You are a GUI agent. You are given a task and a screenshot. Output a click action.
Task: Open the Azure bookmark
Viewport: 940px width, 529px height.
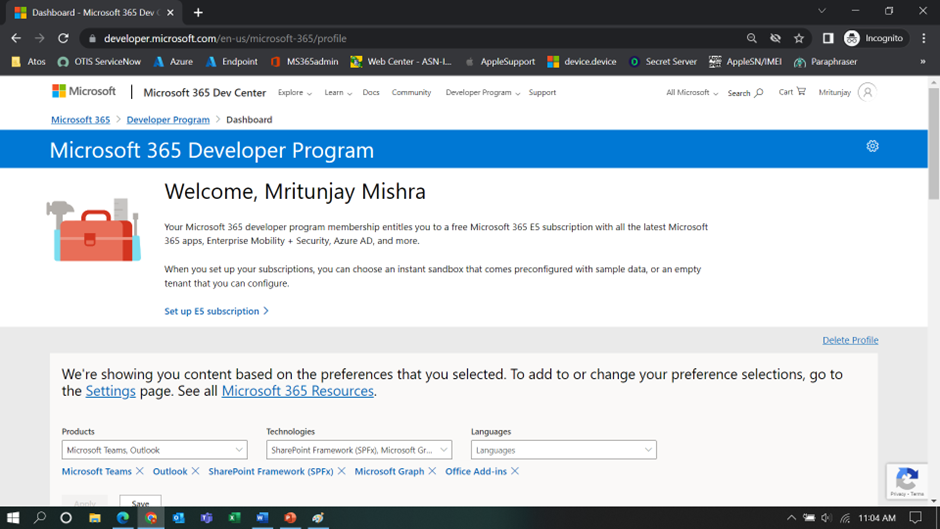coord(173,62)
